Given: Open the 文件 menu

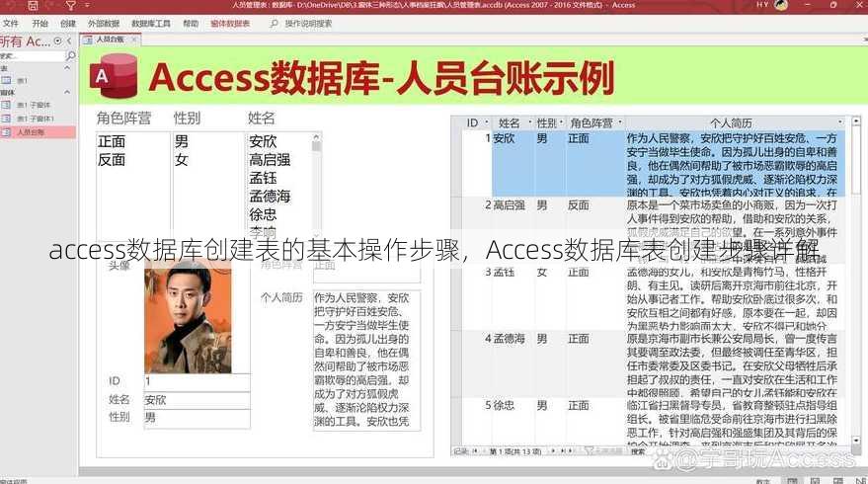Looking at the screenshot, I should coord(10,24).
